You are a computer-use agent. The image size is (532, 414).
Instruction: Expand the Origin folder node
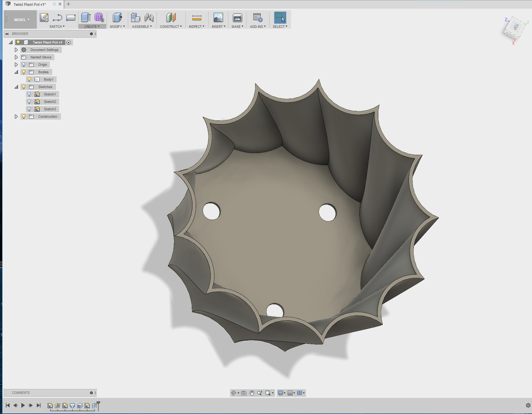coord(16,65)
